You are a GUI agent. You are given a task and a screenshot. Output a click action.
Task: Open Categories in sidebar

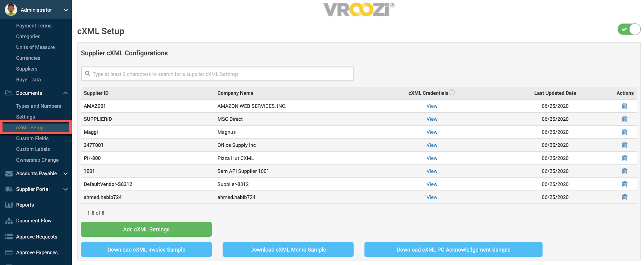coord(28,36)
